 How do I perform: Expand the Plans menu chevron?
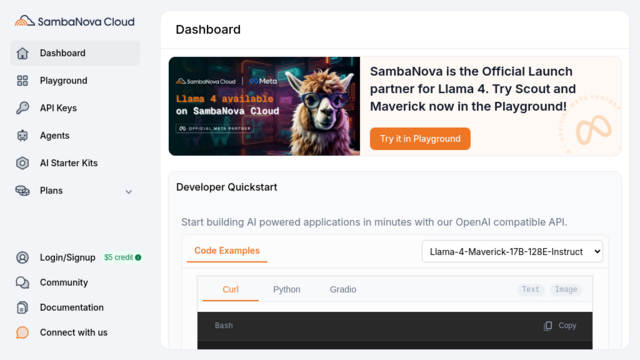click(129, 191)
